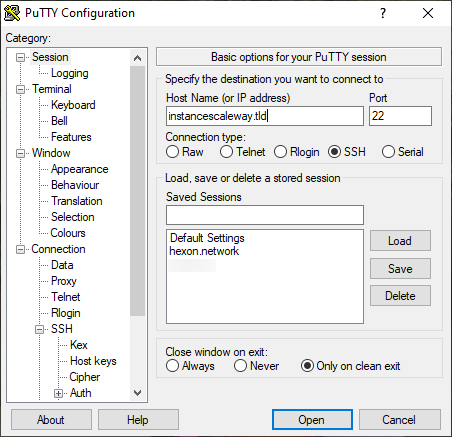Collapse the Session tree node
Screen dimensions: 452x437
(x=21, y=57)
